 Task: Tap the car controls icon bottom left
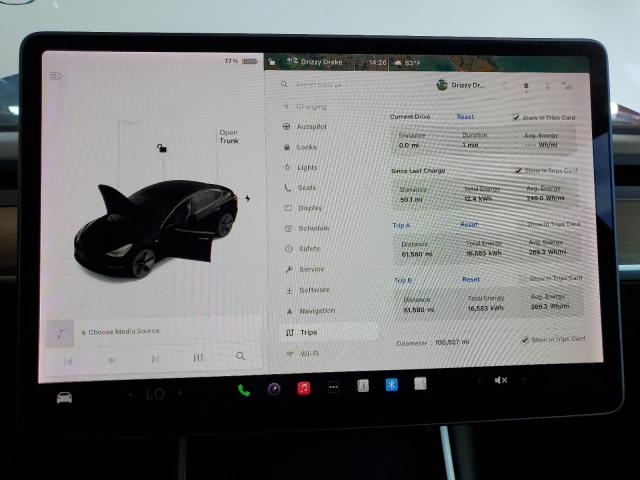[x=64, y=397]
